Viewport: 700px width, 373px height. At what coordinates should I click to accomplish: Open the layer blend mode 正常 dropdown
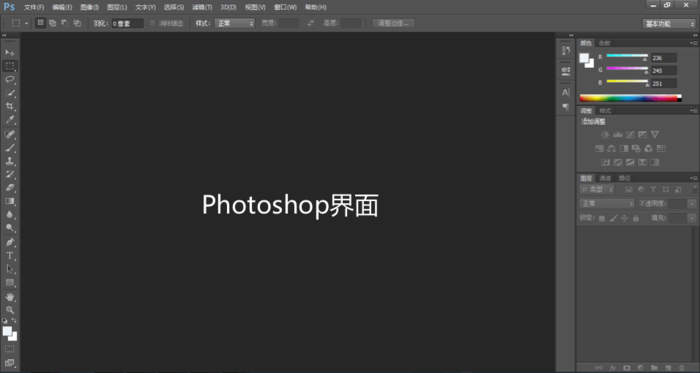[x=607, y=204]
